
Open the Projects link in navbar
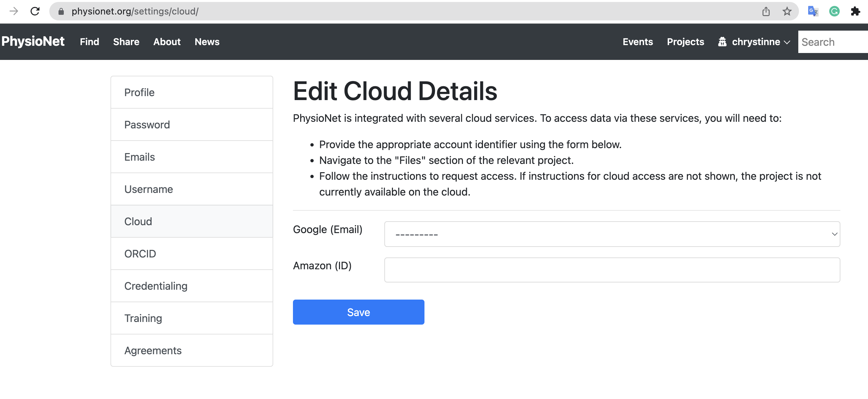pos(686,42)
